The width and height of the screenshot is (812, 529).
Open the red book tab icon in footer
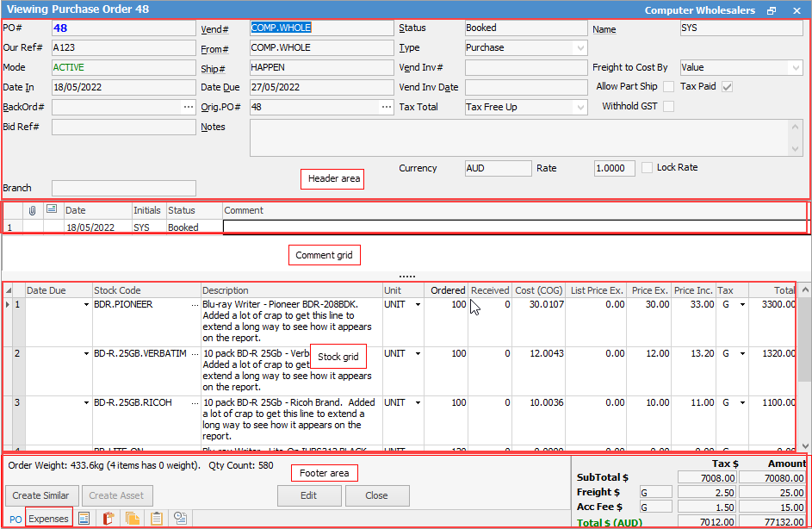click(x=108, y=518)
